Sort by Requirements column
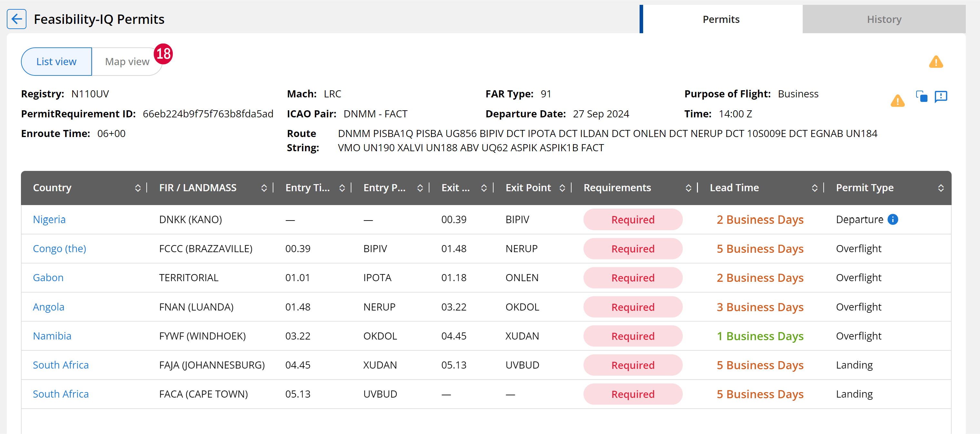The height and width of the screenshot is (434, 980). [688, 188]
